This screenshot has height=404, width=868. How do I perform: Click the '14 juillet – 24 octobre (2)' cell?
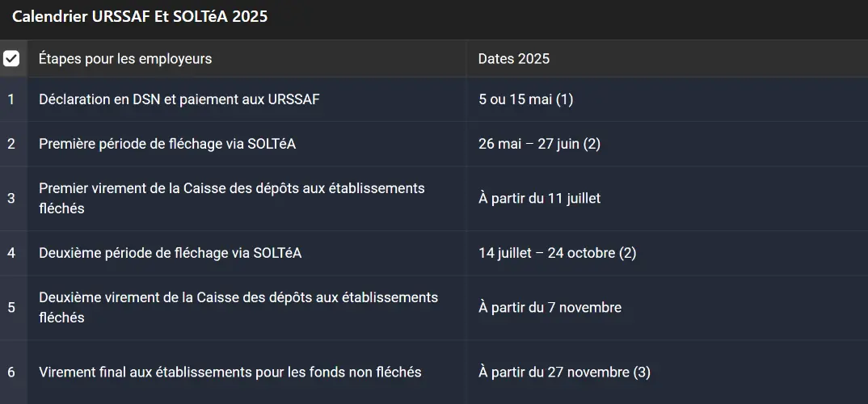(557, 253)
